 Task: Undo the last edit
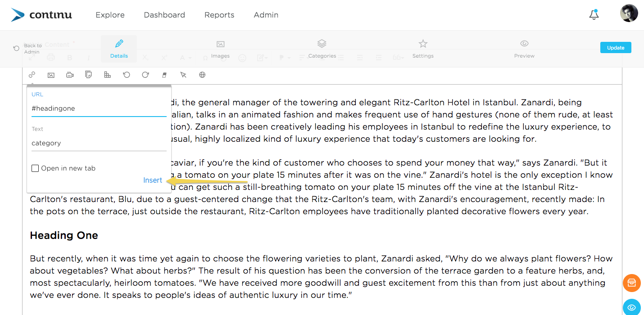coord(127,75)
